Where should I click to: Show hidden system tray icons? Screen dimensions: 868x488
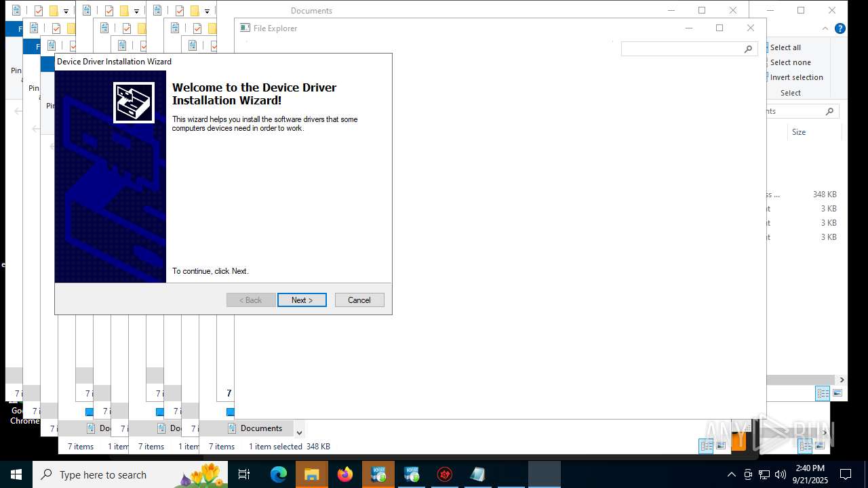click(731, 474)
